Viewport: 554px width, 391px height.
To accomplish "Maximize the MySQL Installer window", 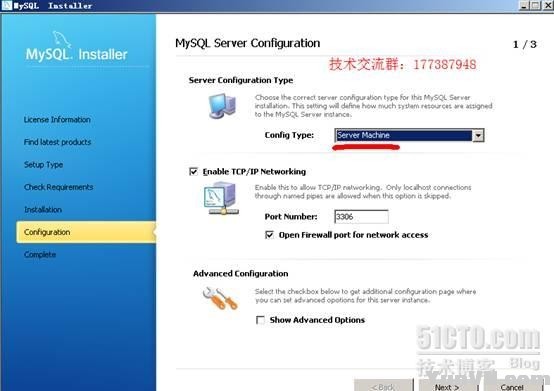I will point(535,5).
